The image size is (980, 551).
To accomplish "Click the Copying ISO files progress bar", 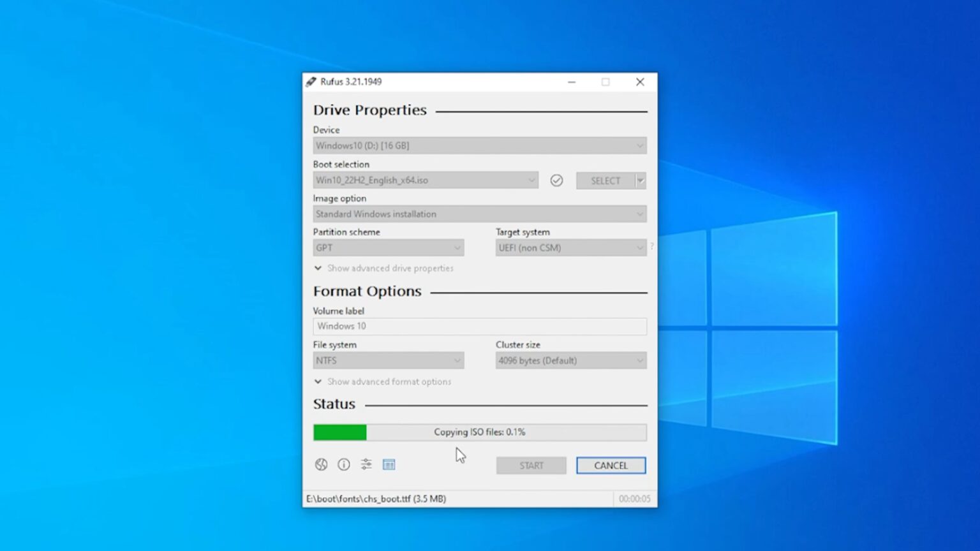I will [x=479, y=432].
